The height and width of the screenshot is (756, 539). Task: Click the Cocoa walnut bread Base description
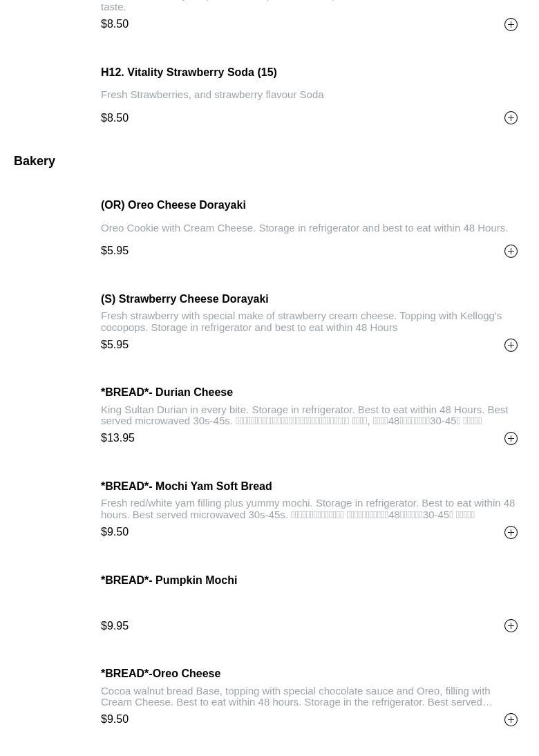(296, 696)
